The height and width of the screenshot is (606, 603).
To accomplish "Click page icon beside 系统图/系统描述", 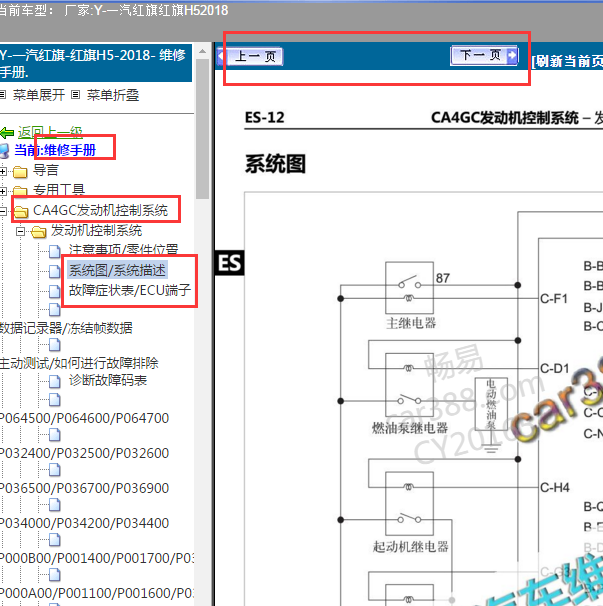I will 55,271.
